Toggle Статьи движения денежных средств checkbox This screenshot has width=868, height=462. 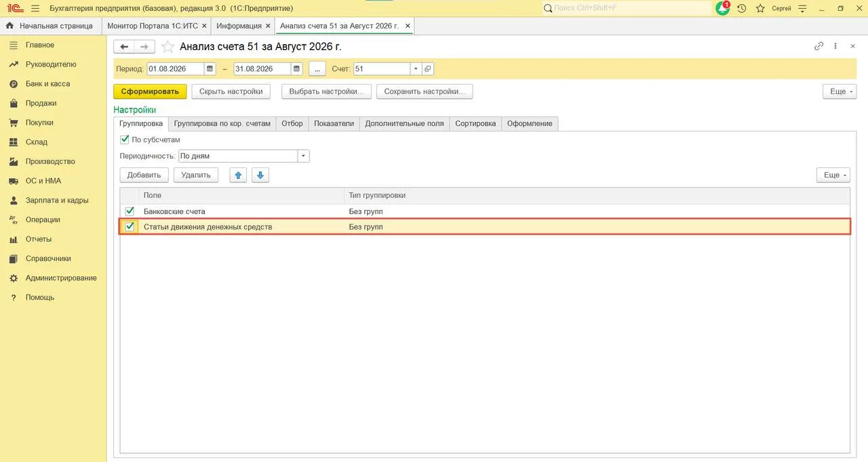point(130,227)
